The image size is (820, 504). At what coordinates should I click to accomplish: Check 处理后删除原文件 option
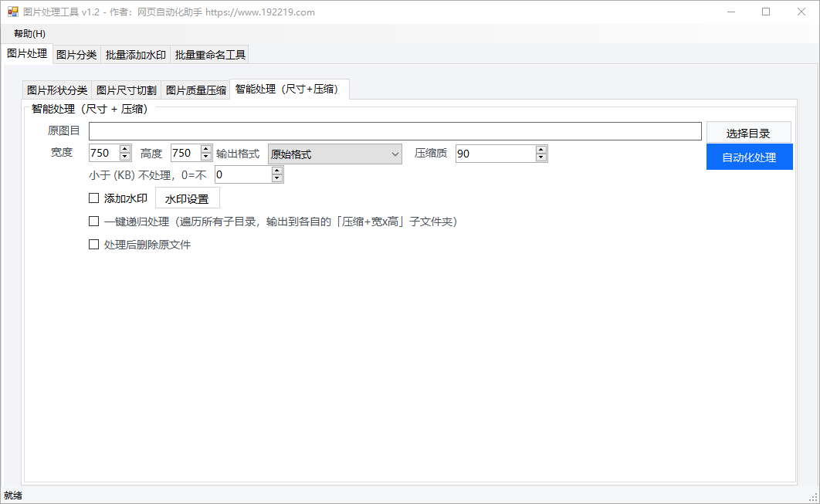point(94,245)
